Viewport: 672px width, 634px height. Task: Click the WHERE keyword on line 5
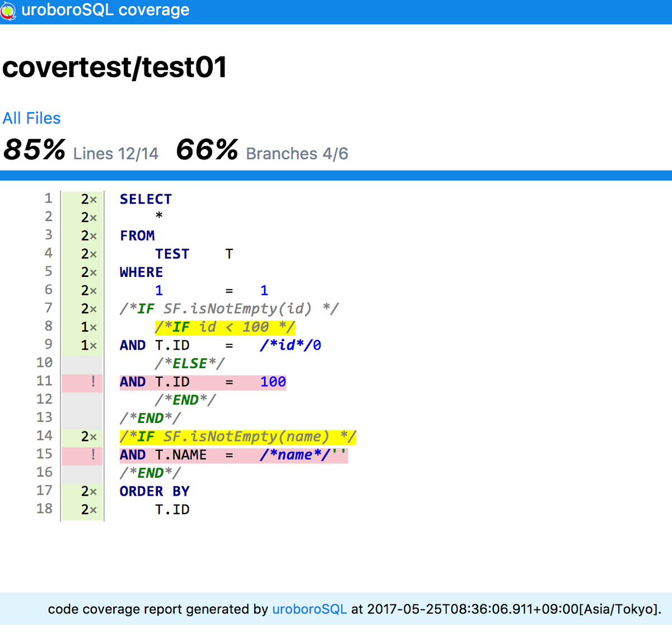point(141,273)
